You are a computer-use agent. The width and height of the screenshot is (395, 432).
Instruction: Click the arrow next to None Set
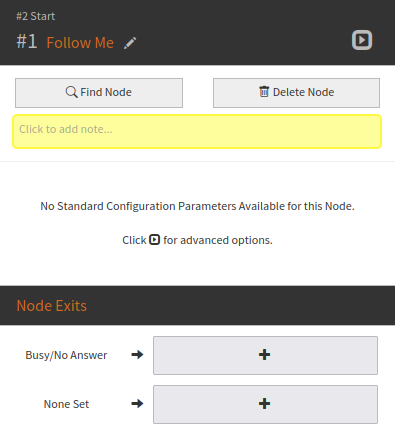pyautogui.click(x=137, y=404)
